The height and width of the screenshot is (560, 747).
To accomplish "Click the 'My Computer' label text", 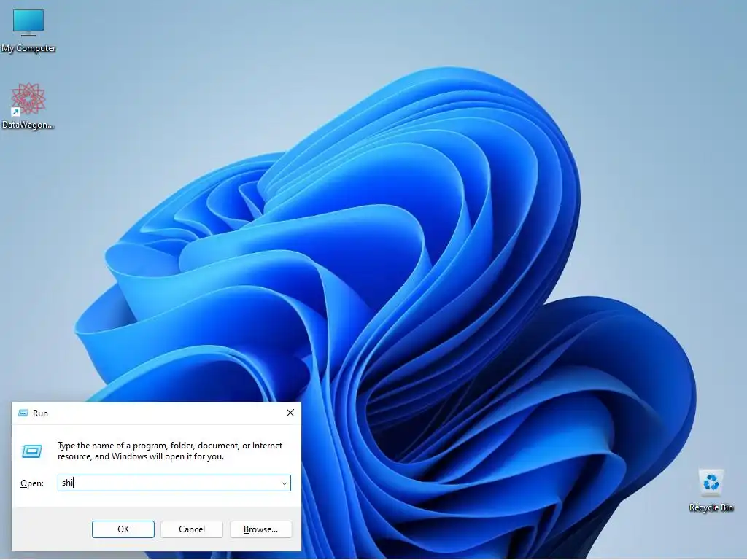I will [28, 48].
